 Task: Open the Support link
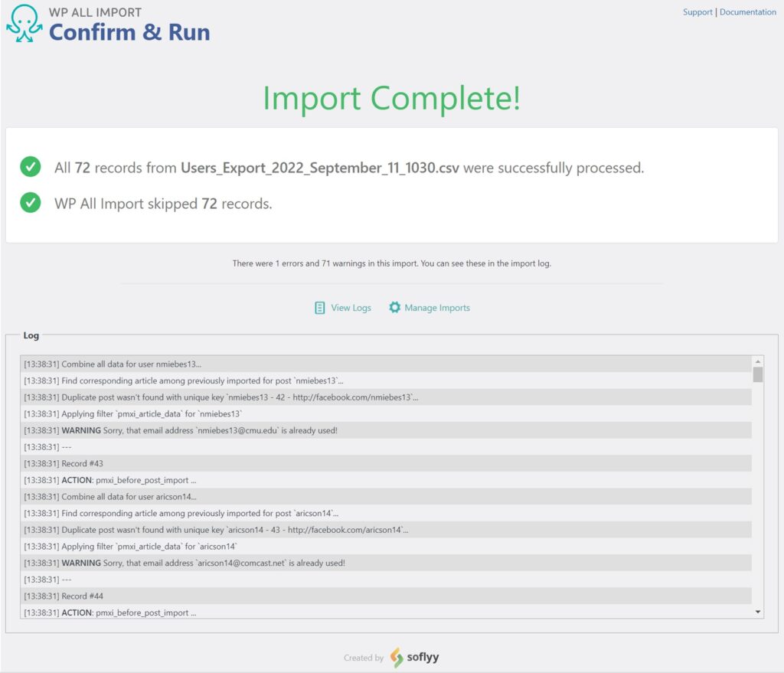[x=697, y=12]
